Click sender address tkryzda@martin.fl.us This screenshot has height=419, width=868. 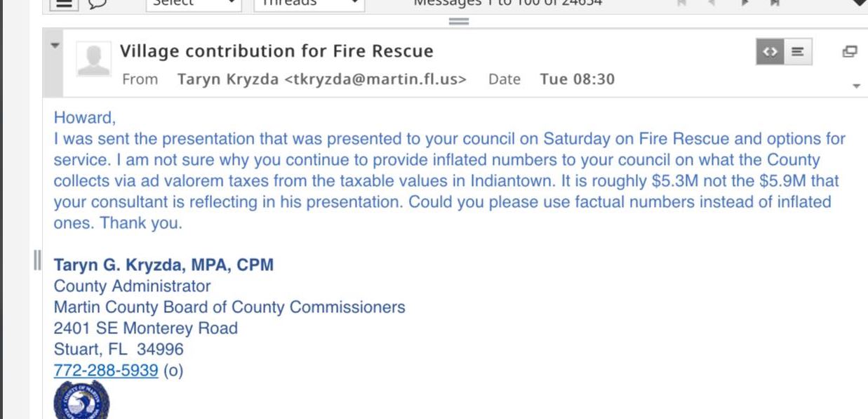(375, 79)
